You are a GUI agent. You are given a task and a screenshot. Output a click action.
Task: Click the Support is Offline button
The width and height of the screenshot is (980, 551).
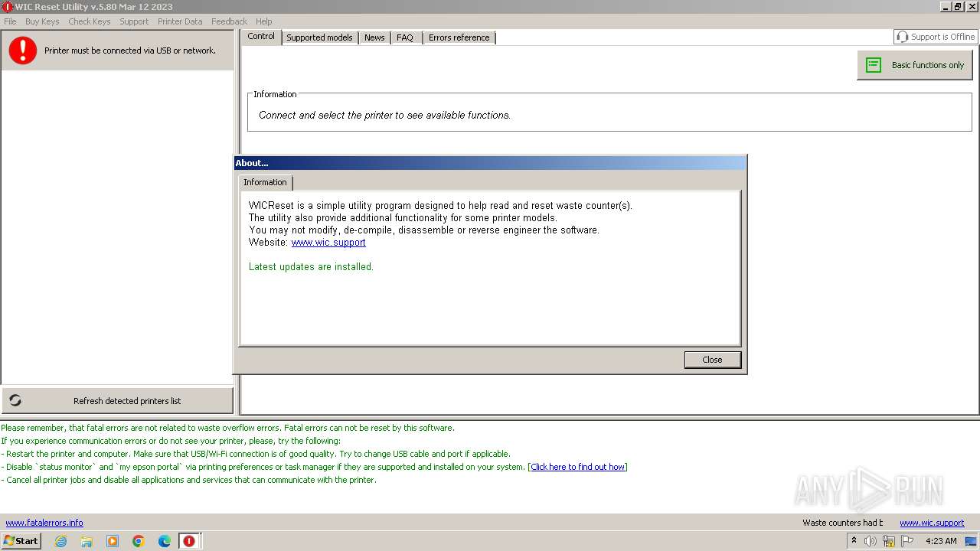click(935, 37)
